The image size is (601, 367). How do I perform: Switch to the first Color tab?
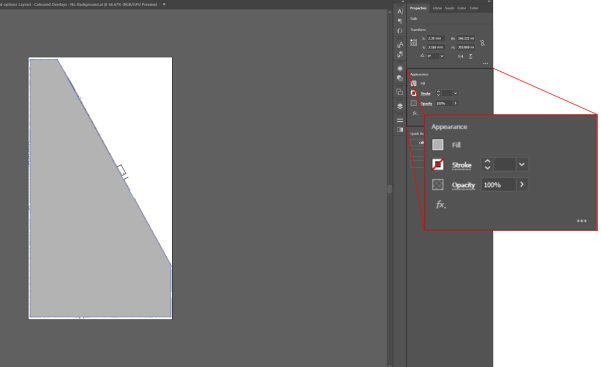click(x=461, y=8)
